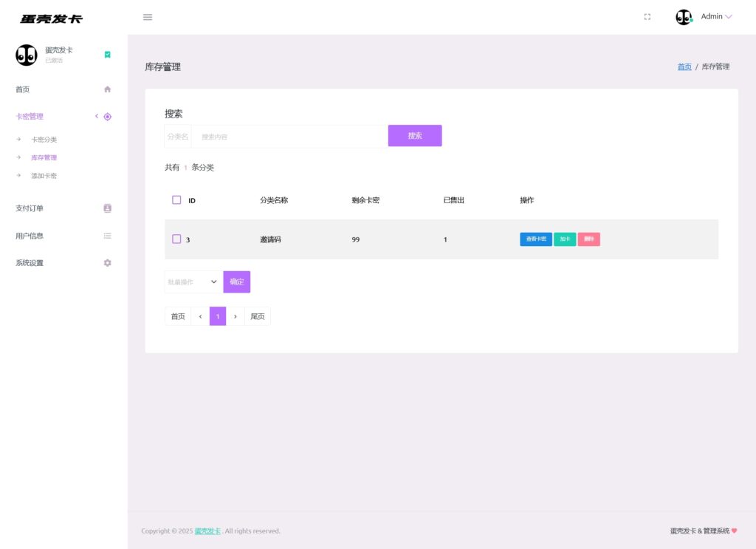Click the target icon beside 卡密管理
This screenshot has height=549, width=756.
pyautogui.click(x=108, y=117)
